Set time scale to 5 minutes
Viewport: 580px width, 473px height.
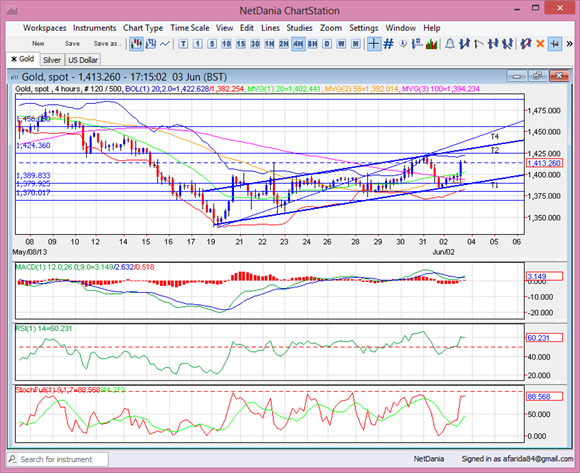[x=212, y=44]
